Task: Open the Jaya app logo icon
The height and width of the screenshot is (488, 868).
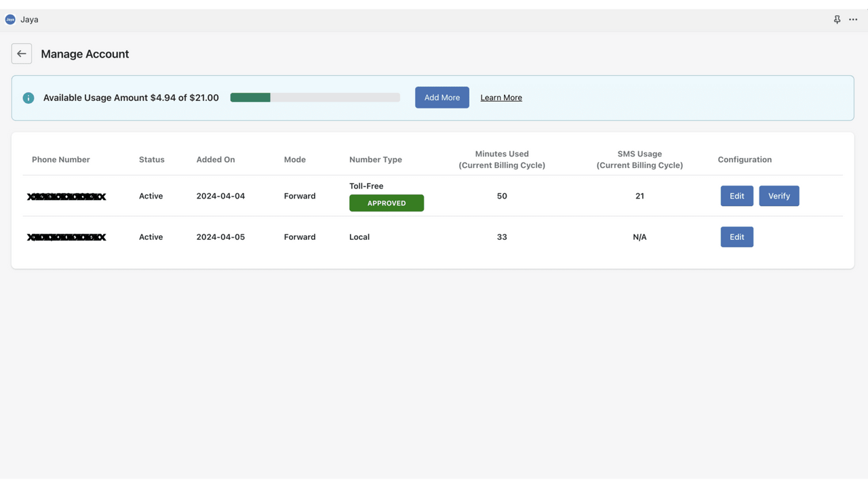Action: pyautogui.click(x=10, y=20)
